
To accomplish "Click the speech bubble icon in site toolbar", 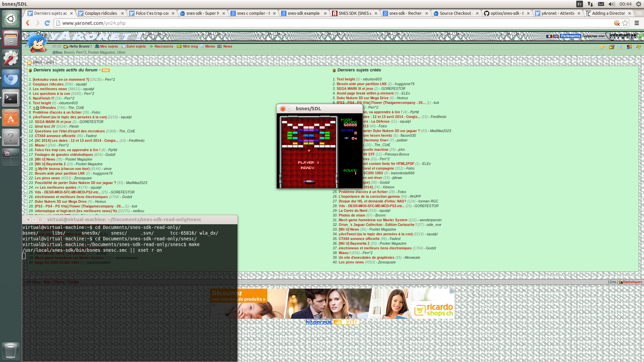I will (x=602, y=47).
